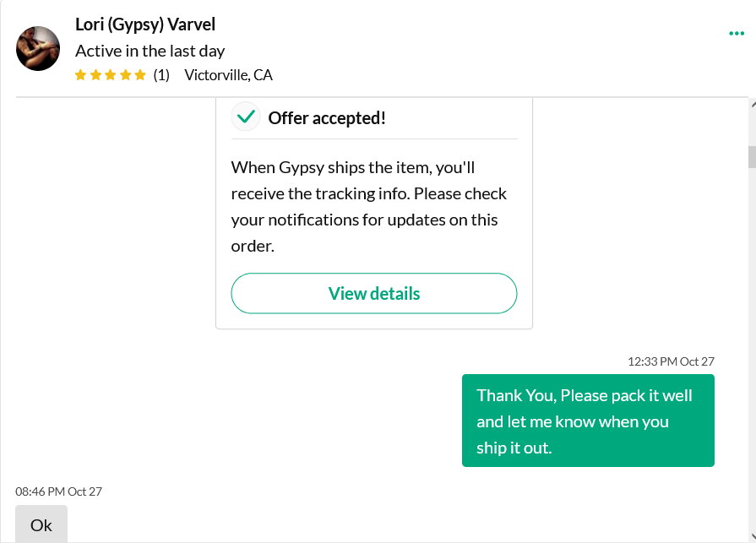Click the tracking info notice paragraph
Image resolution: width=756 pixels, height=543 pixels.
coord(369,207)
